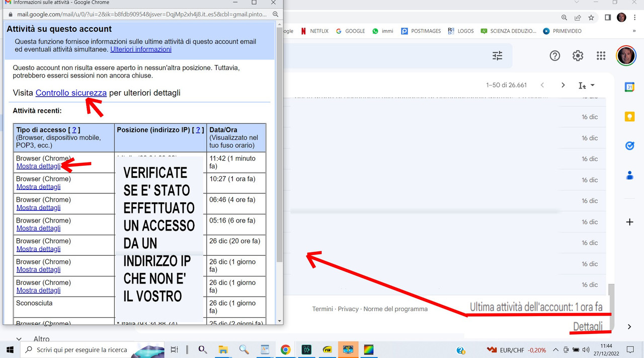This screenshot has width=644, height=358.
Task: Open Task View on taskbar
Action: 174,349
